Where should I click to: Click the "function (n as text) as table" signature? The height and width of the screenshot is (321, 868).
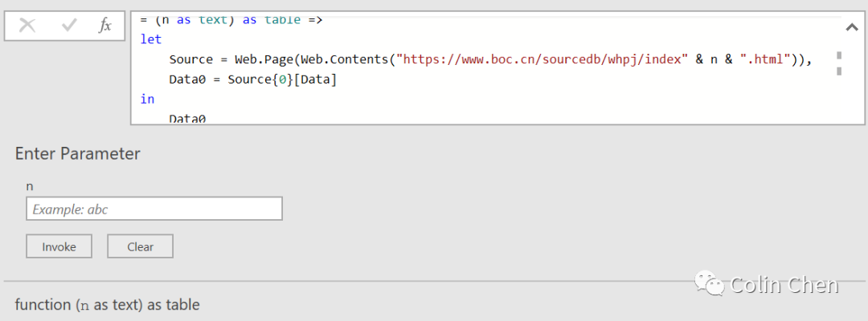[107, 304]
